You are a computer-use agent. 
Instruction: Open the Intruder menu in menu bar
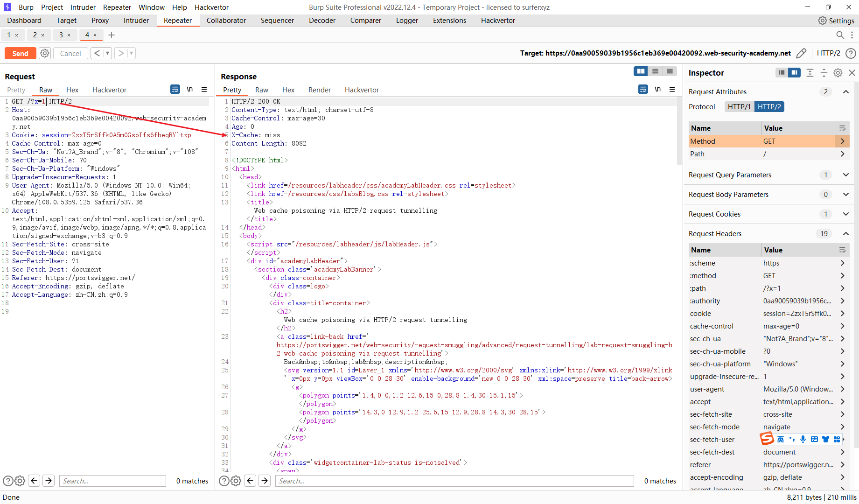click(83, 7)
